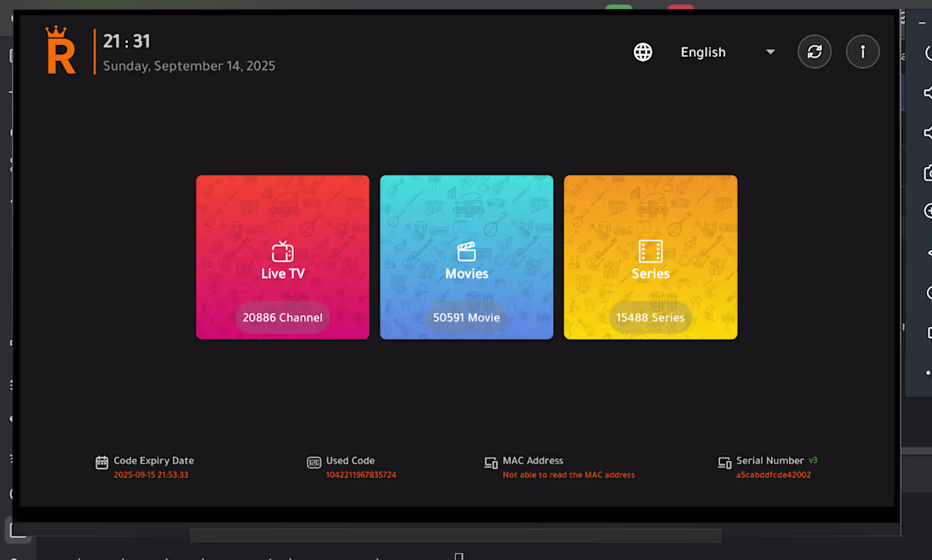Click the filmstrip icon on the Series card
The width and height of the screenshot is (932, 560).
point(650,250)
